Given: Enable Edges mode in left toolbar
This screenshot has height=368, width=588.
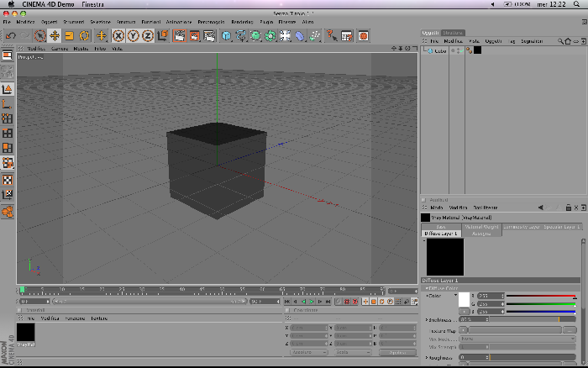Looking at the screenshot, I should (7, 134).
